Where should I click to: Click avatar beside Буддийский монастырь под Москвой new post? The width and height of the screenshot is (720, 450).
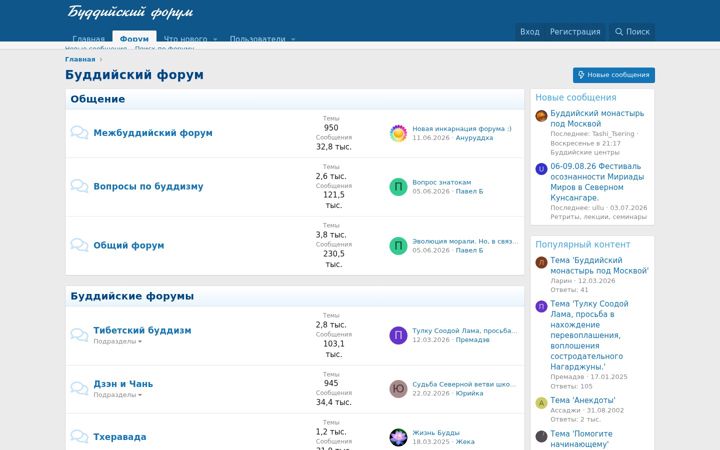(x=541, y=116)
